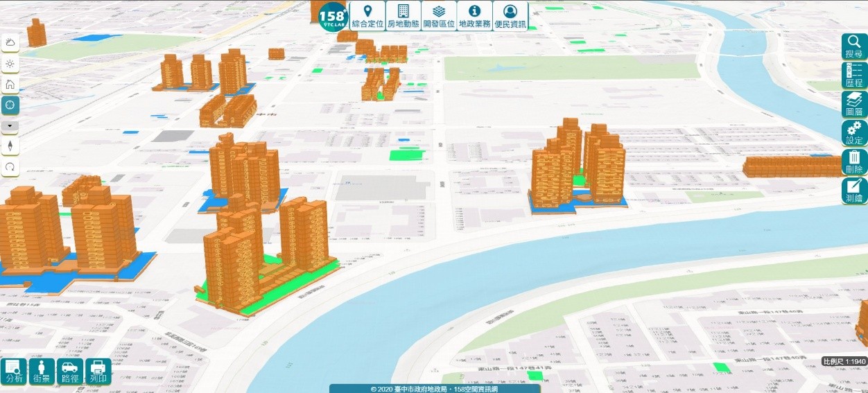868x393 pixels.
Task: Click the weather (cloud and sun) icon
Action: tap(10, 43)
